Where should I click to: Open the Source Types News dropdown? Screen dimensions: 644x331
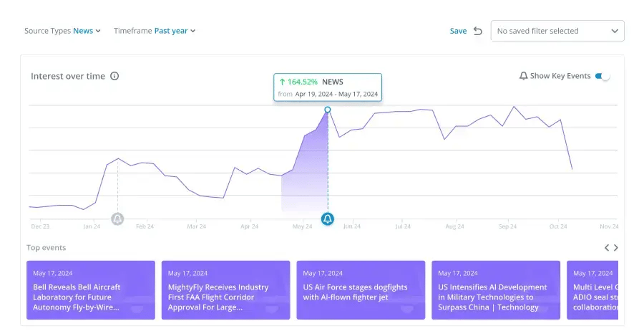point(62,31)
